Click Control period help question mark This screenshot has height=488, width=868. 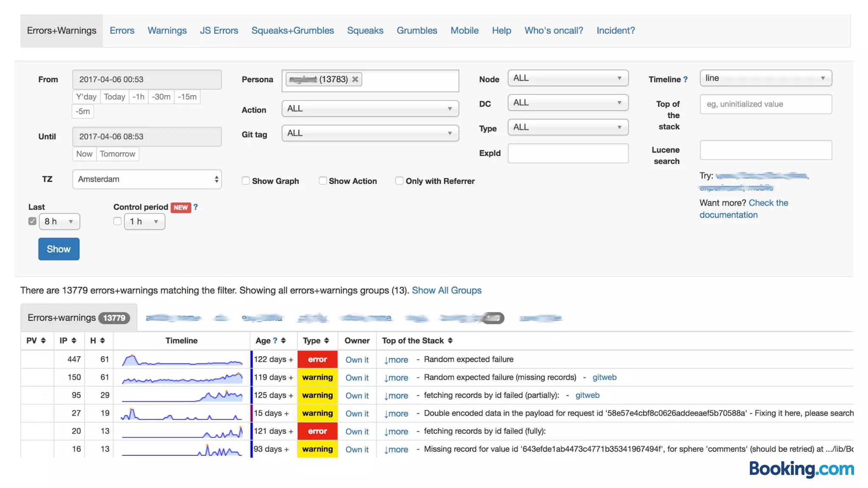pos(195,207)
